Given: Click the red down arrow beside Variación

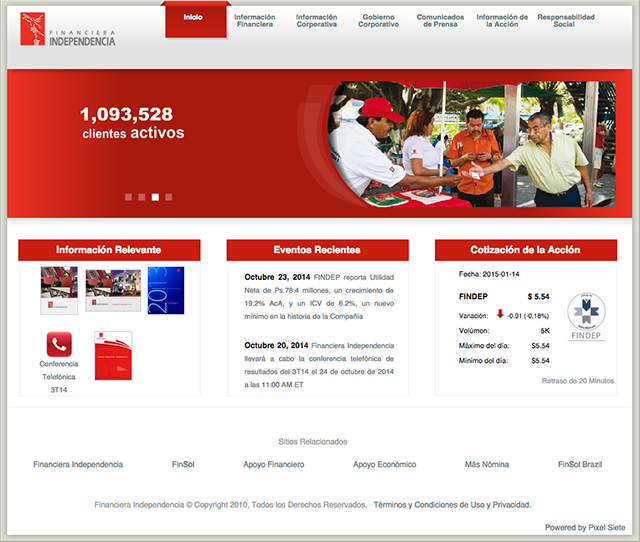Looking at the screenshot, I should (500, 314).
